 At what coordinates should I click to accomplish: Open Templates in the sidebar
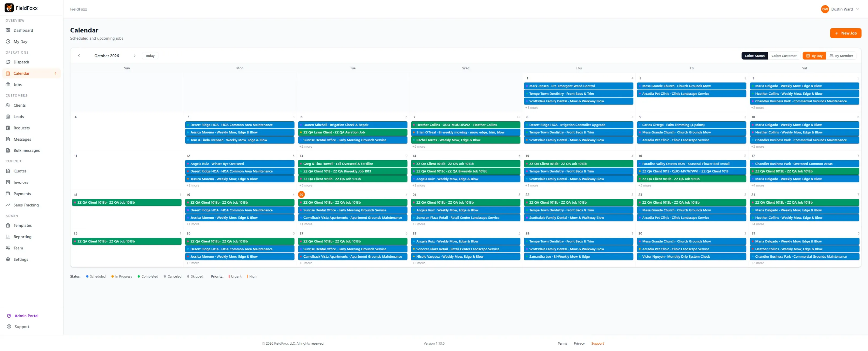coord(32,225)
